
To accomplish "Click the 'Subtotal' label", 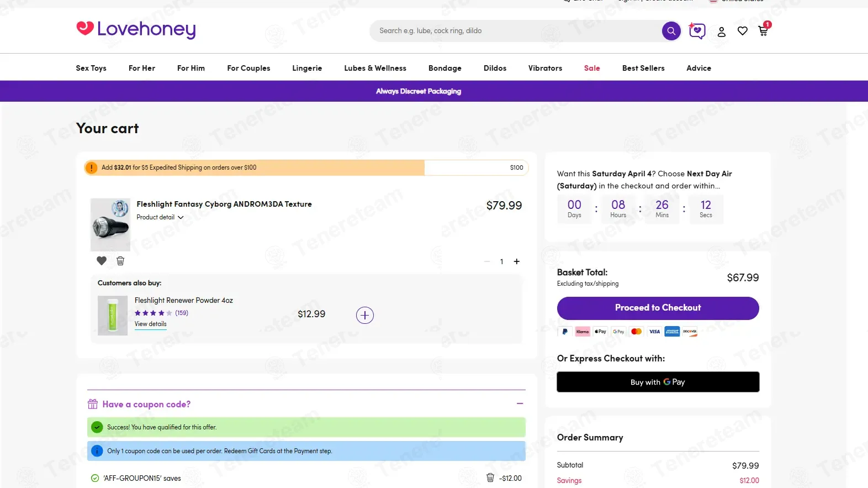I will point(570,465).
